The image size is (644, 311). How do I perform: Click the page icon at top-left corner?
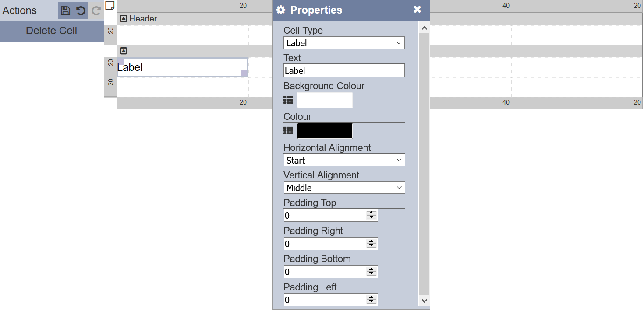pyautogui.click(x=110, y=5)
